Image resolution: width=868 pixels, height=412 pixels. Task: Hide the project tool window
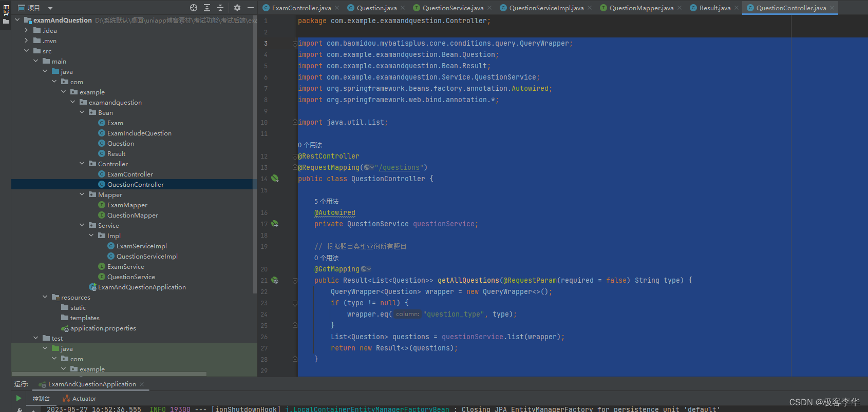[x=251, y=8]
